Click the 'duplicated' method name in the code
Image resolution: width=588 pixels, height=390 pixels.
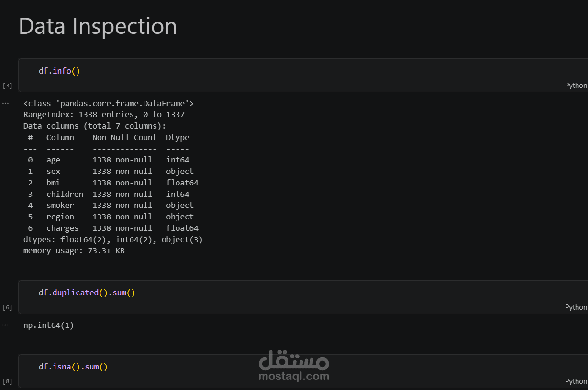click(76, 292)
